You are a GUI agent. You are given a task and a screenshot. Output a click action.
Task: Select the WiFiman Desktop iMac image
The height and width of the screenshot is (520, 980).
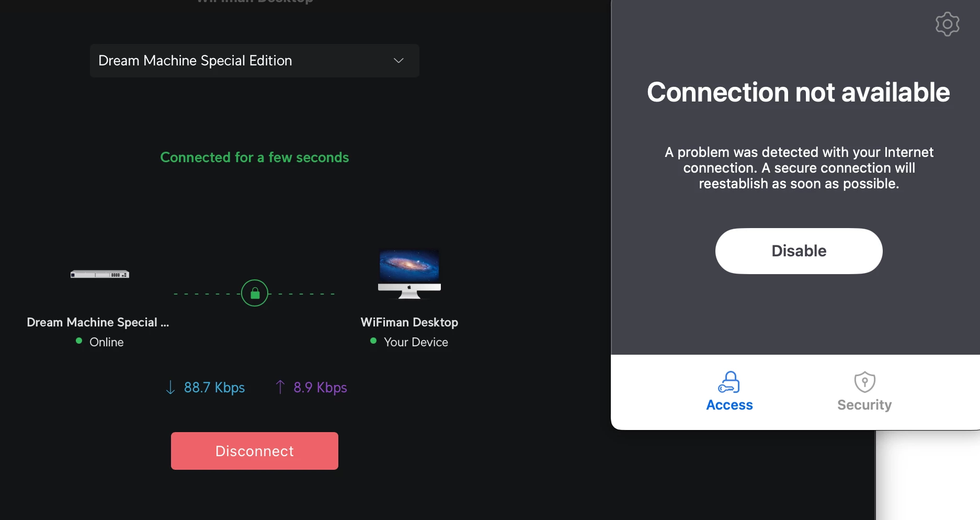[x=409, y=273]
